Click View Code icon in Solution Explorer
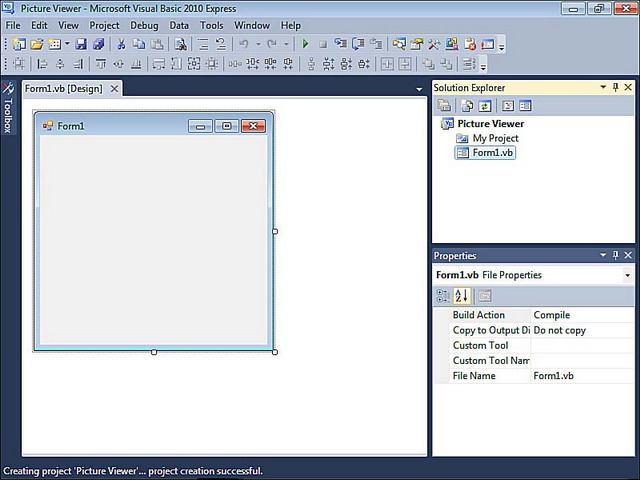This screenshot has height=480, width=640. (x=507, y=106)
